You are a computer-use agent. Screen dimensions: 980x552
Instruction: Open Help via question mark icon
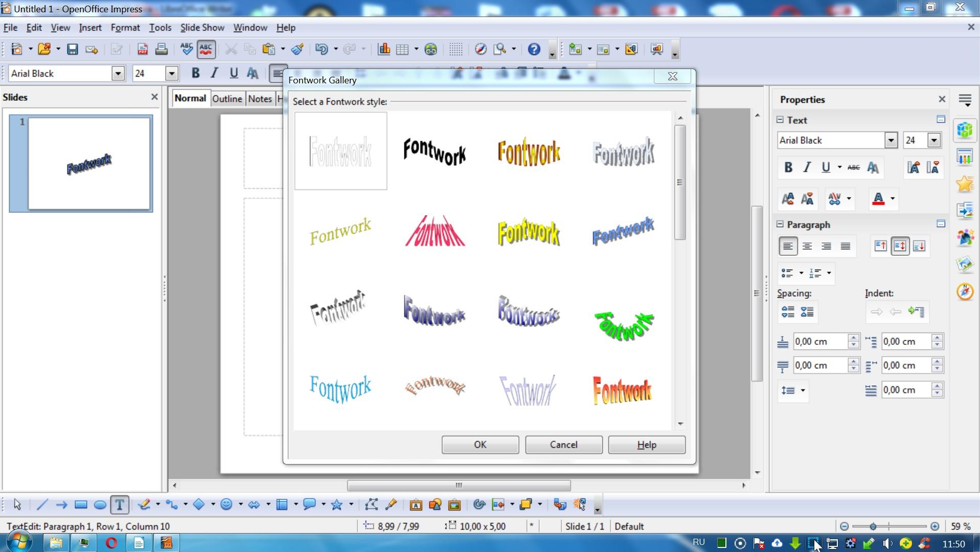(534, 49)
